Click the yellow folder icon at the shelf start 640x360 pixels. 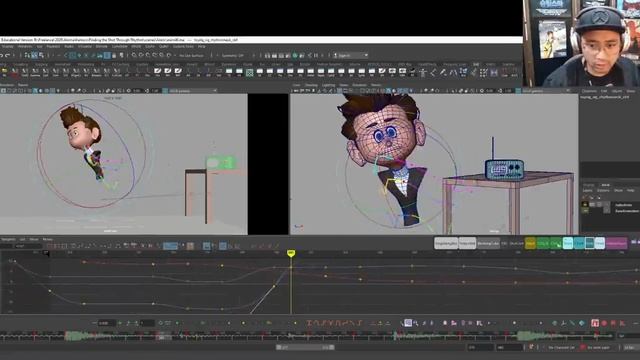[x=4, y=72]
